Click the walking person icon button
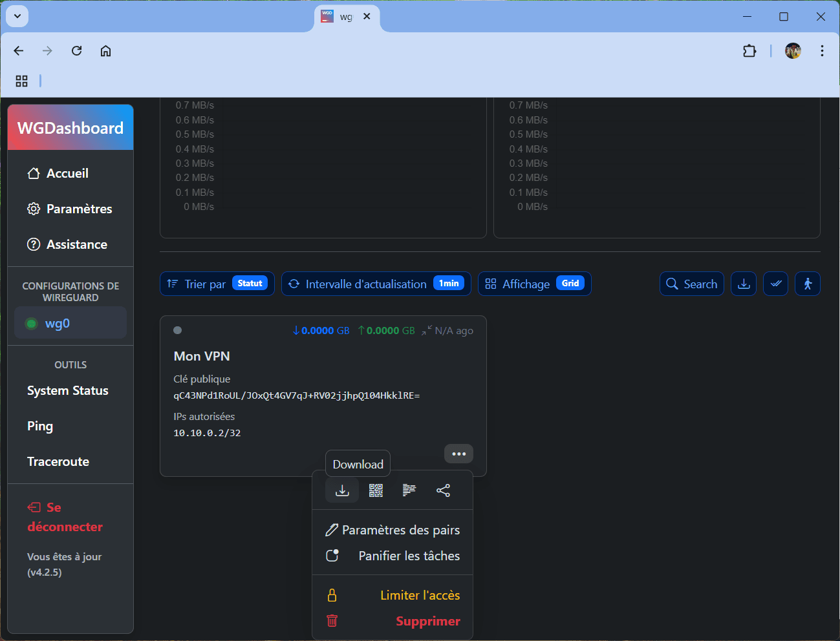The width and height of the screenshot is (840, 641). [x=808, y=284]
